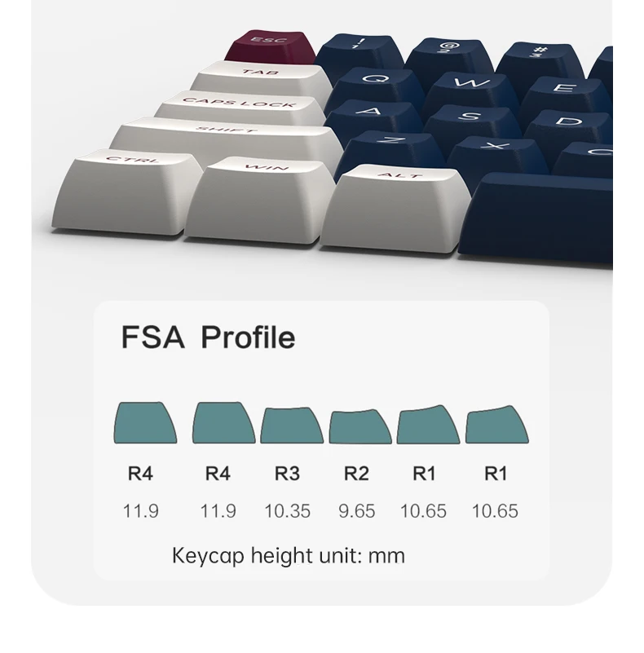Click the red ESC keycap
The image size is (644, 653).
[271, 46]
